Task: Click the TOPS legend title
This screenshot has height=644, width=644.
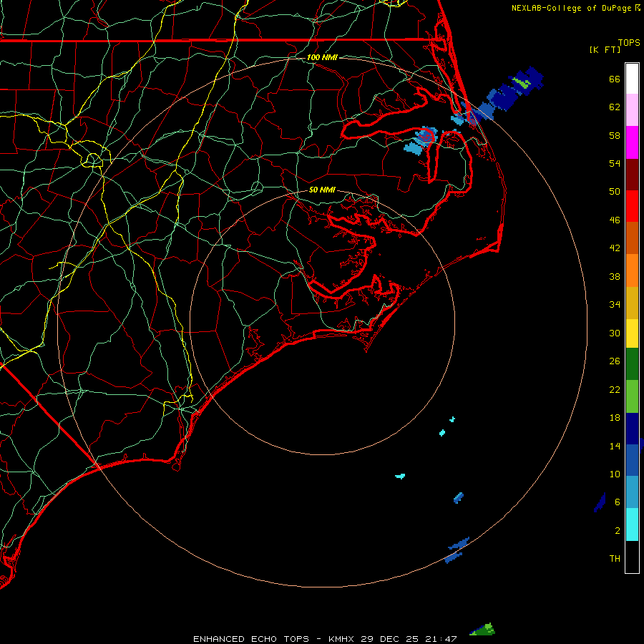Action: tap(629, 43)
